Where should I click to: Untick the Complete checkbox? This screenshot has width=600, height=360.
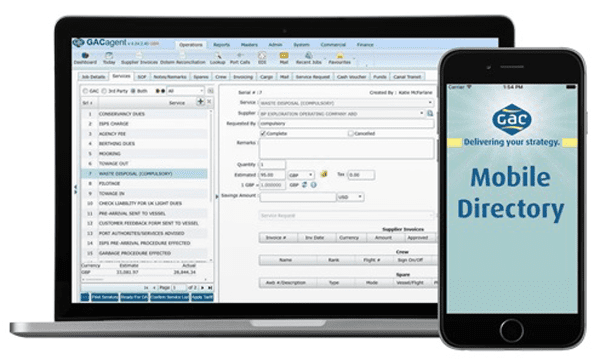[x=263, y=134]
